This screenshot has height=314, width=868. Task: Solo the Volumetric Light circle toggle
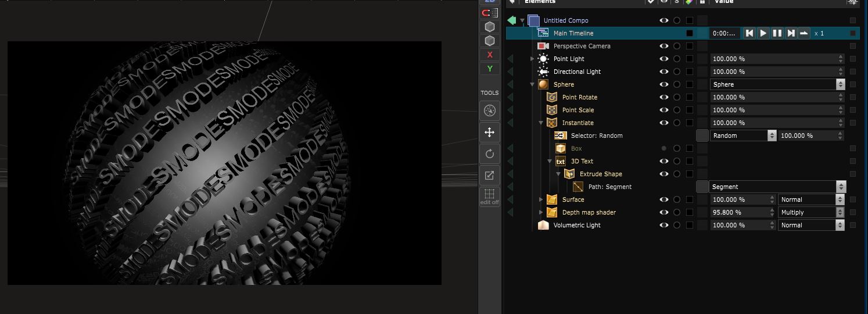[677, 225]
